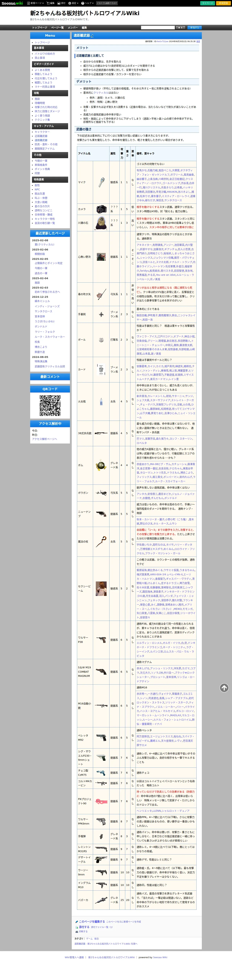
Task: Follow the クリティカル link in デメリット
Action: pyautogui.click(x=101, y=93)
